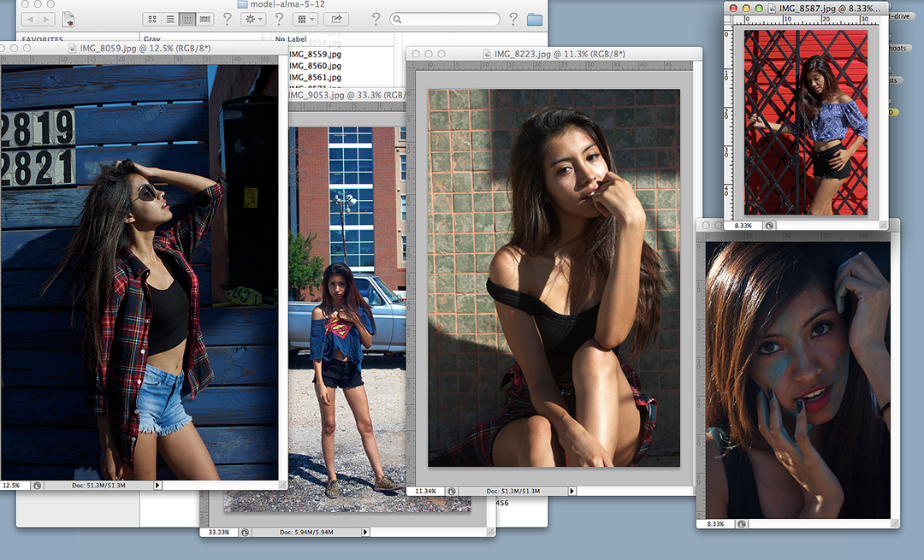The image size is (924, 560).
Task: Select IMG_8561.jpg in Finder list
Action: tap(315, 78)
